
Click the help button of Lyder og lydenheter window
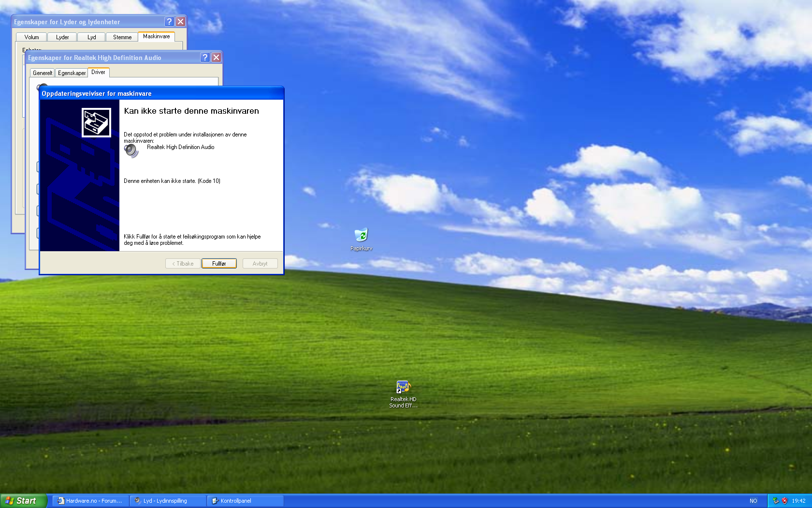point(169,22)
